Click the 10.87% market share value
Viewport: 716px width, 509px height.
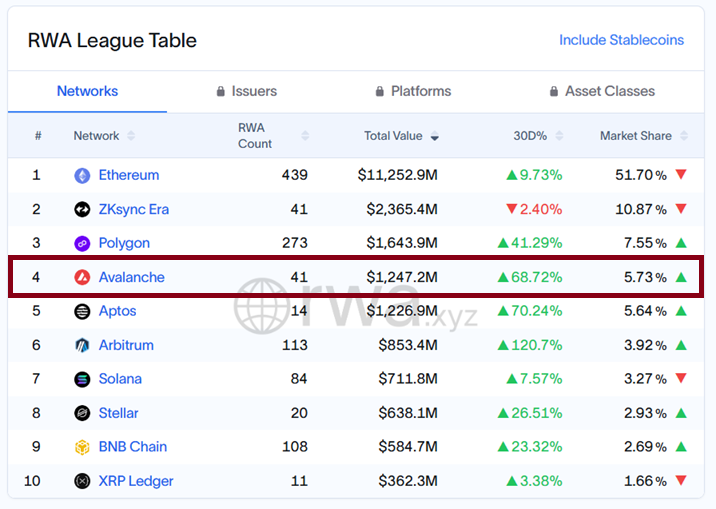pyautogui.click(x=641, y=210)
